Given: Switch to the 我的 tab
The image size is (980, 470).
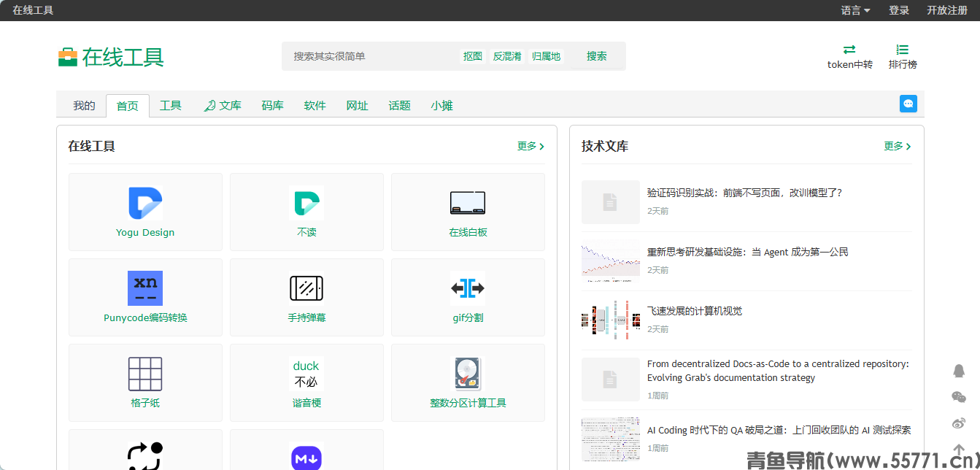Looking at the screenshot, I should 84,106.
